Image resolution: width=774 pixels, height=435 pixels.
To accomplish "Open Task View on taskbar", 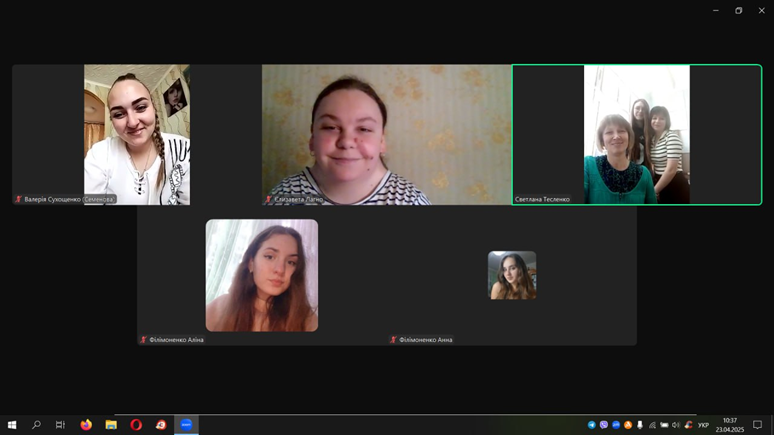I will [x=60, y=425].
